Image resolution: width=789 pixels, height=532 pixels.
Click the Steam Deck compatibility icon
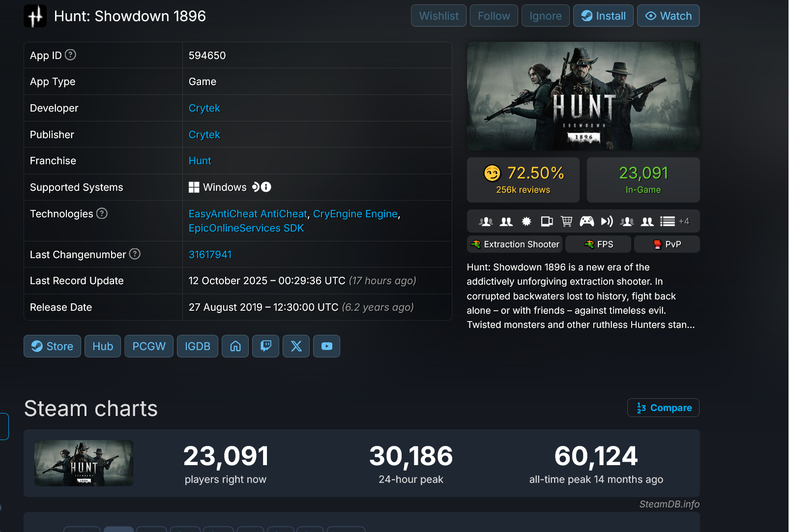coord(255,187)
